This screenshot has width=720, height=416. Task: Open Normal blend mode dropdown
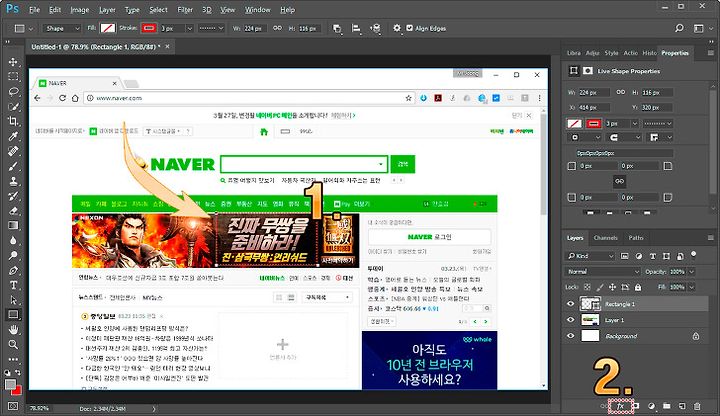pyautogui.click(x=603, y=272)
